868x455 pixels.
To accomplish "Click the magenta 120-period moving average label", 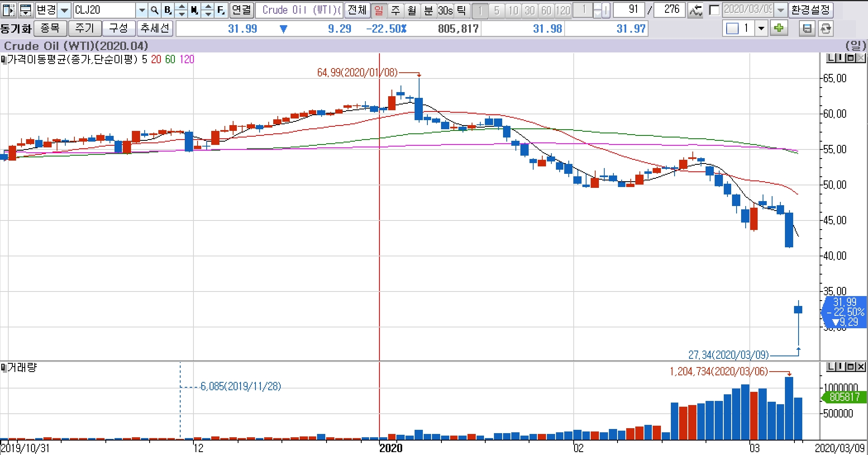I will [x=186, y=59].
